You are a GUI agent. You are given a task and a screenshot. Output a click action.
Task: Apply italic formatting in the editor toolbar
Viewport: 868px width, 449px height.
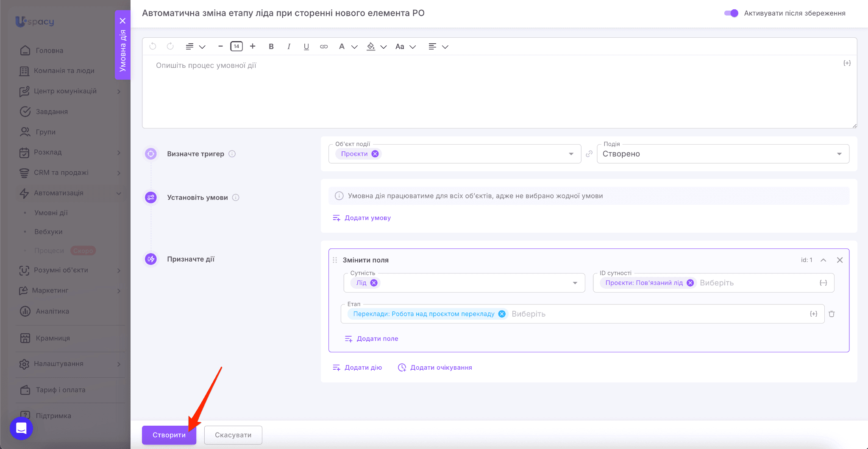tap(289, 47)
